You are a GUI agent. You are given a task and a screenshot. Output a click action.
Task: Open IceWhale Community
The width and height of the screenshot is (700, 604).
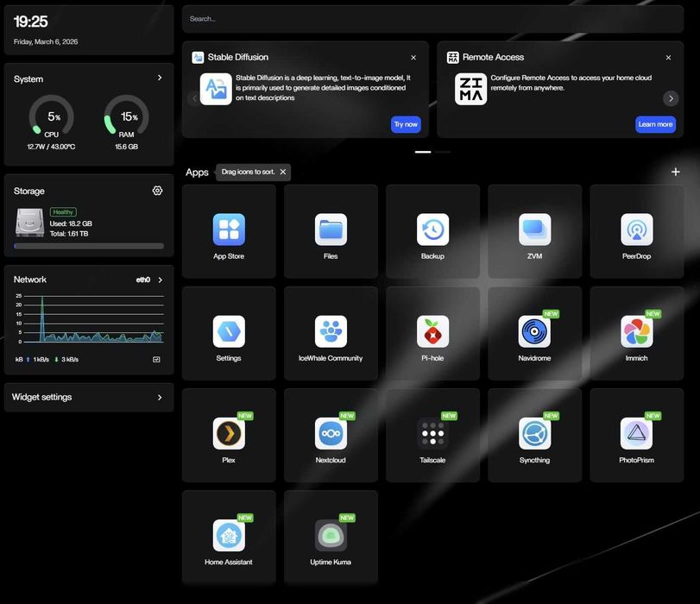331,333
